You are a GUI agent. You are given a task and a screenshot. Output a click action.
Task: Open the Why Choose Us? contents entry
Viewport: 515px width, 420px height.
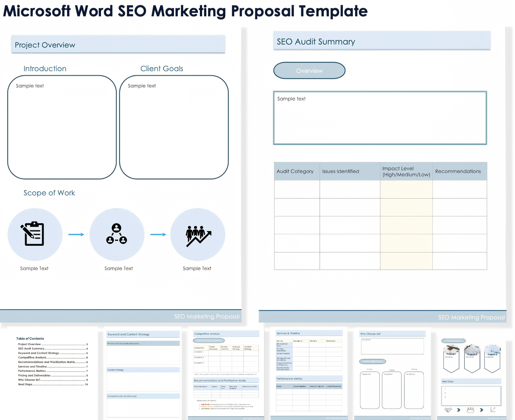tap(53, 380)
